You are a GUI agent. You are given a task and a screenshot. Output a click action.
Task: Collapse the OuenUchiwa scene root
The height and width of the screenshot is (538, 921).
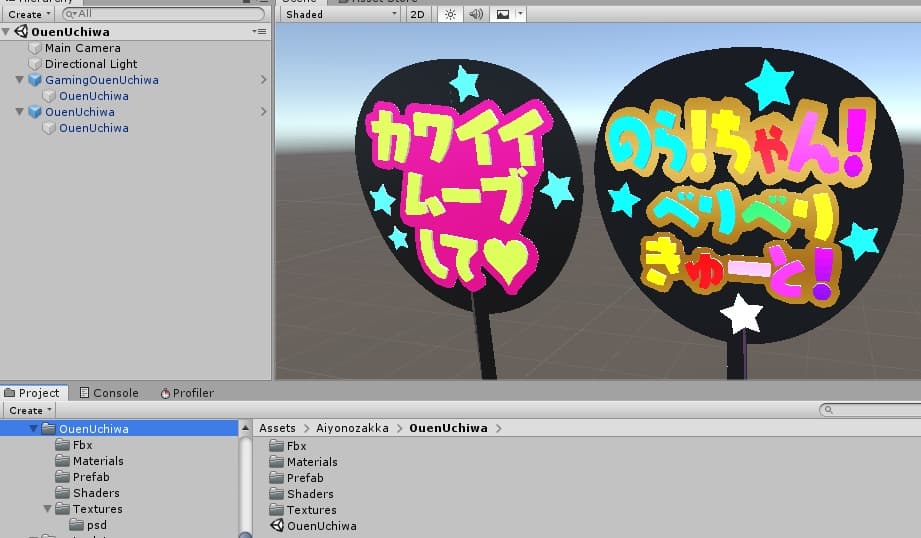6,32
